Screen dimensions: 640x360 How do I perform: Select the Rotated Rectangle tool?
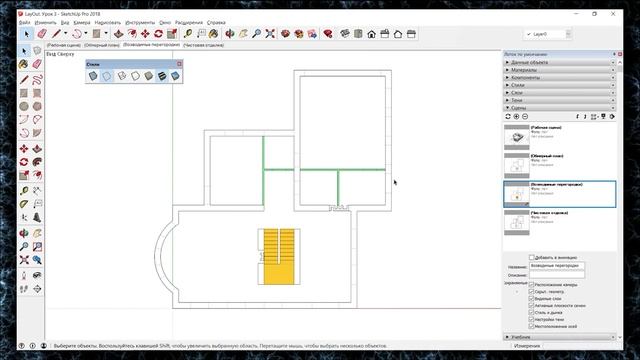tap(37, 93)
